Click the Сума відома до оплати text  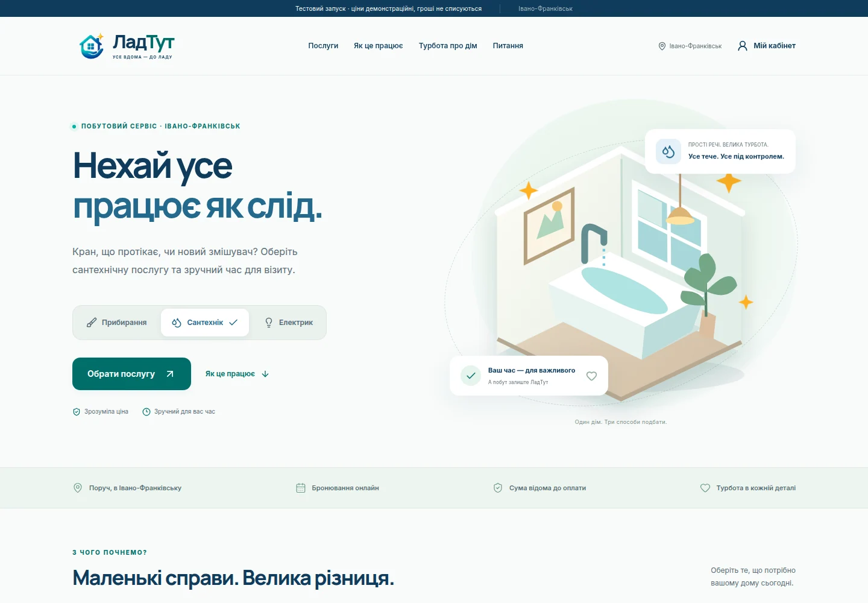coord(547,488)
